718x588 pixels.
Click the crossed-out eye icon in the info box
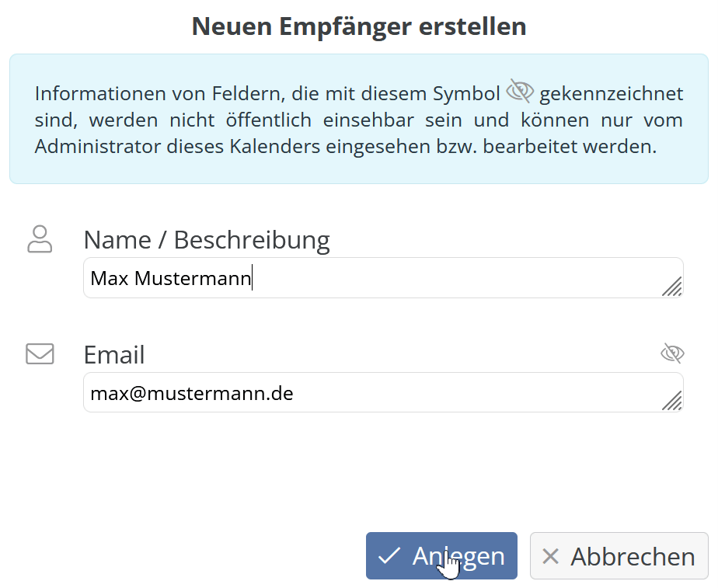(x=519, y=92)
